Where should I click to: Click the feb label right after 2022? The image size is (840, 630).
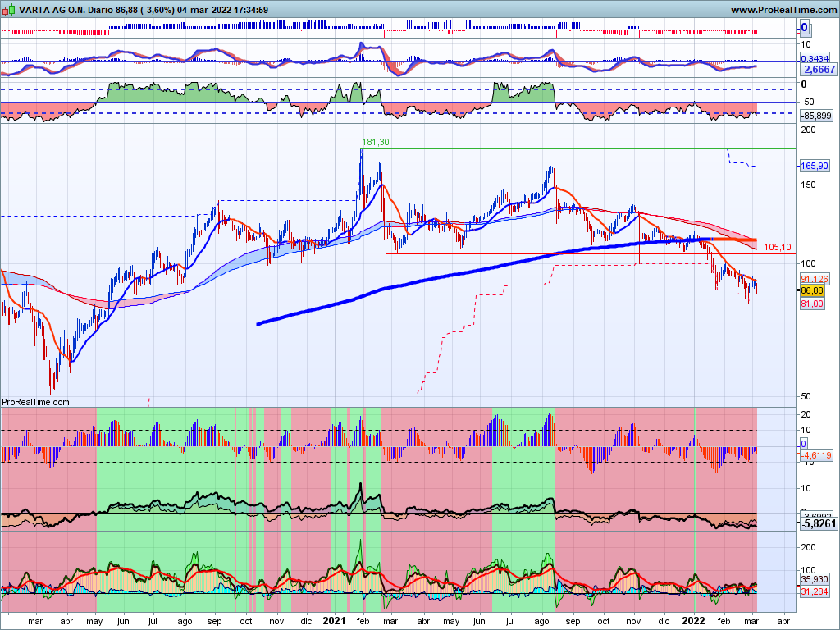point(724,622)
